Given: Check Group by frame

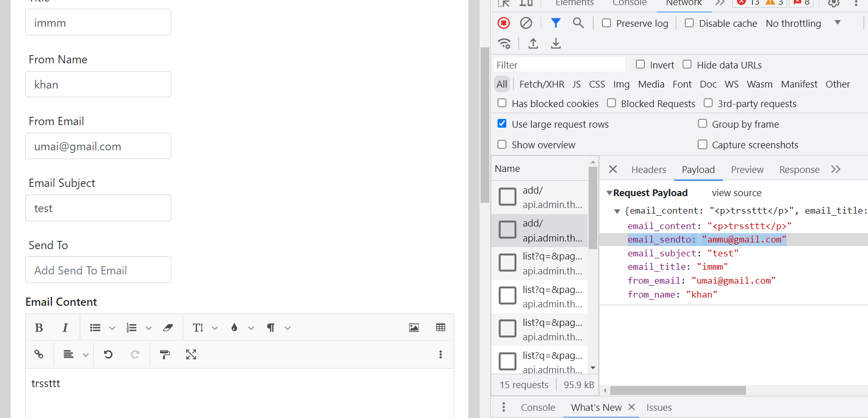Looking at the screenshot, I should tap(702, 124).
